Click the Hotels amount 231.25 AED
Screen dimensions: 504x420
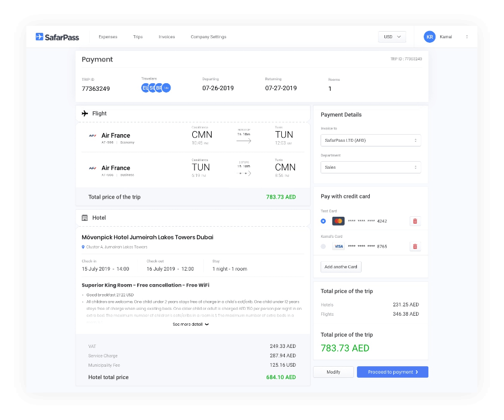(406, 305)
